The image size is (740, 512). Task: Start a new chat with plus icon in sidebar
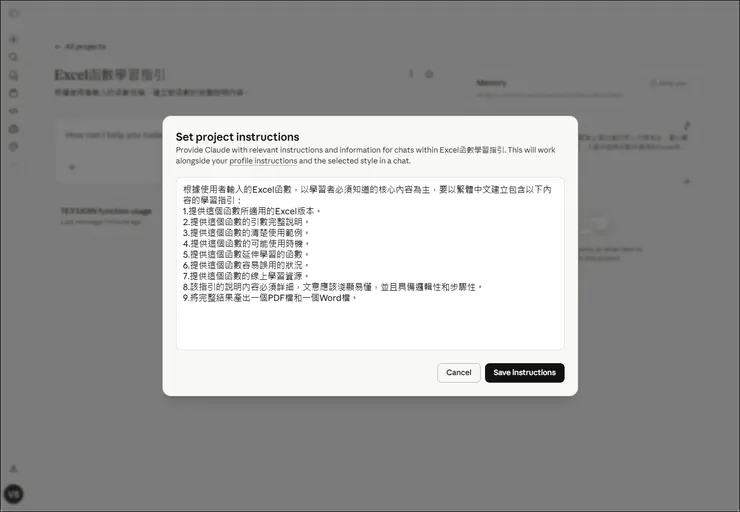13,40
